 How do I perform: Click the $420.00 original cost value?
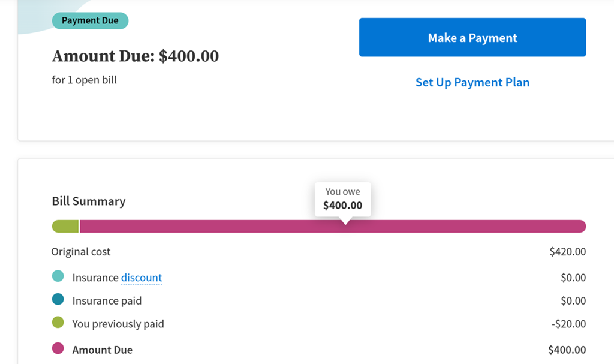pos(567,252)
